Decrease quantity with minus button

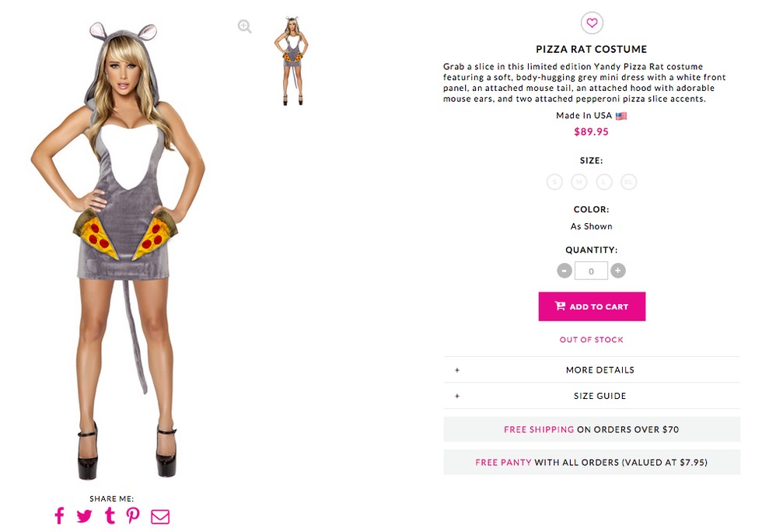point(565,271)
